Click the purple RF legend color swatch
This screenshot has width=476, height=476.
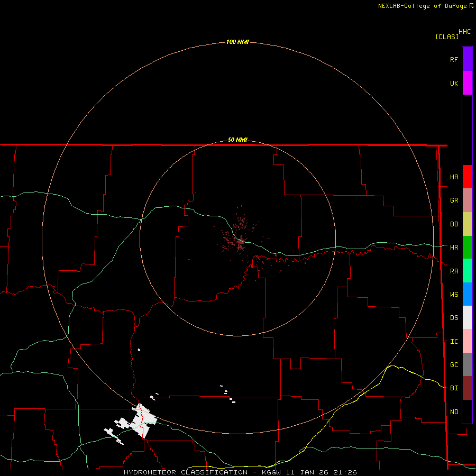click(467, 59)
